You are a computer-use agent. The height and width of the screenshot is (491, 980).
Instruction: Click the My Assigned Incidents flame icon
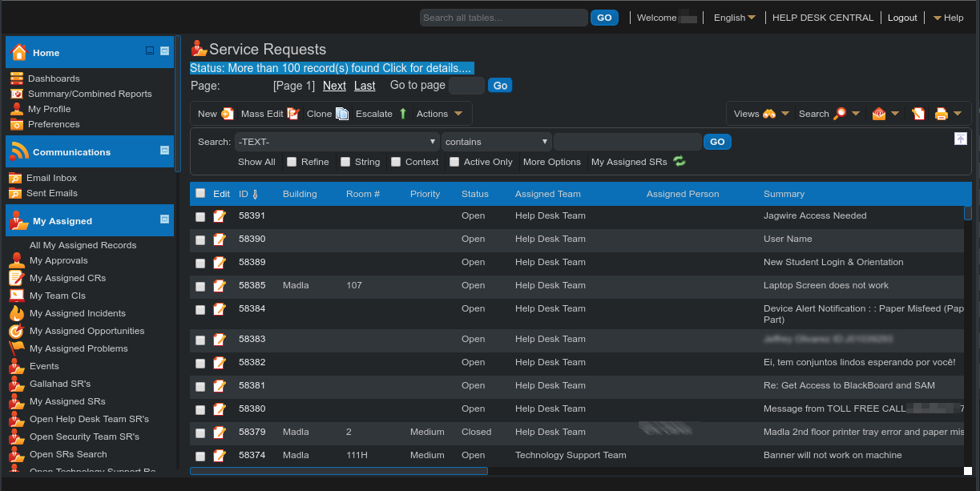point(16,313)
